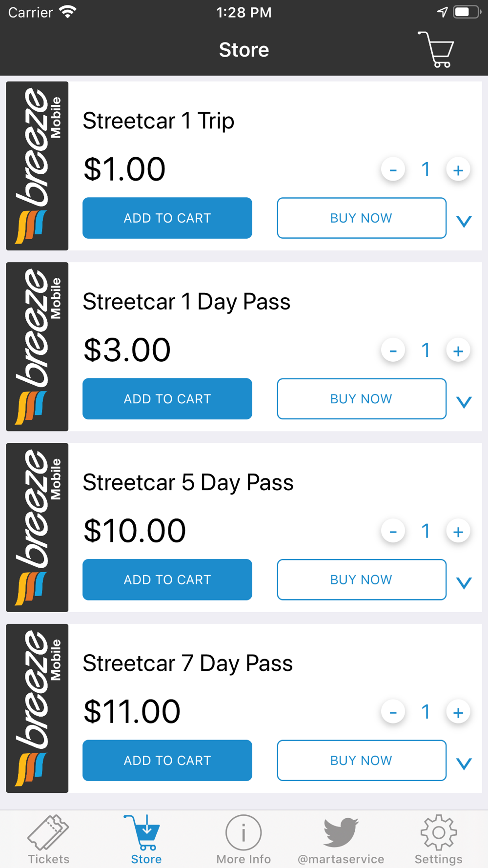The width and height of the screenshot is (488, 868).
Task: Expand Streetcar 5 Day Pass details chevron
Action: coord(464,582)
